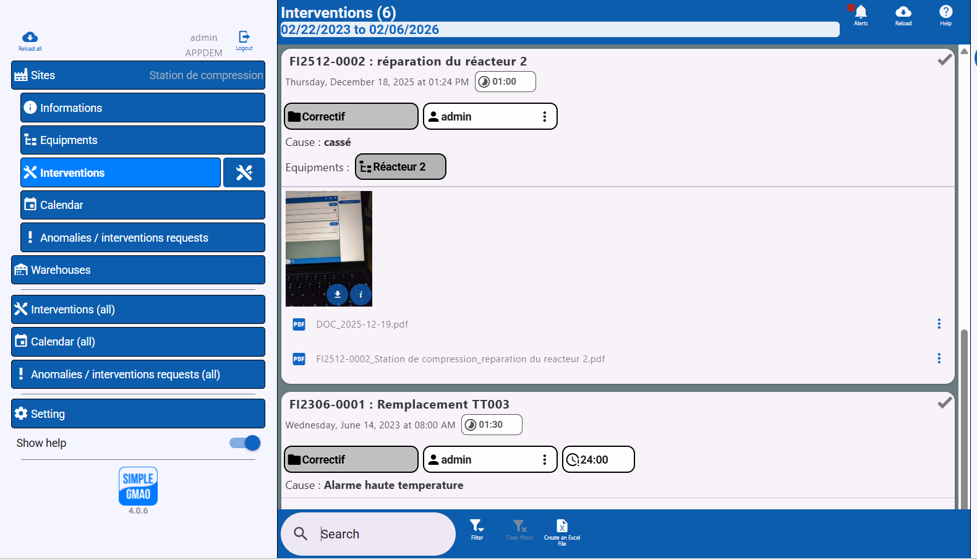Click the checkmark on intervention FI2512-0002
This screenshot has height=560, width=977.
point(945,59)
